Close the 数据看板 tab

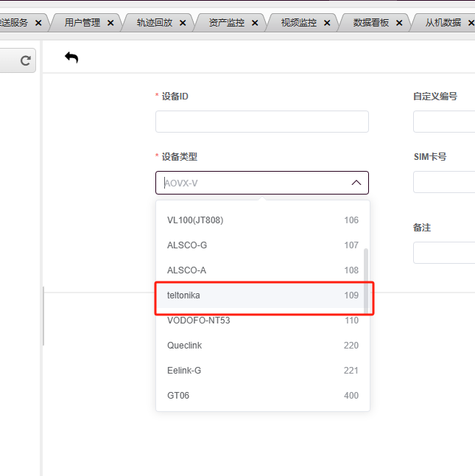click(x=399, y=23)
